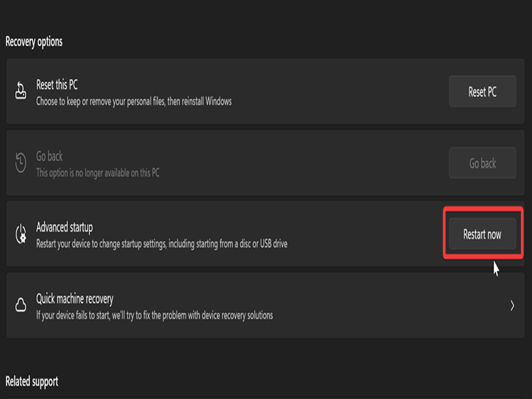Click the "Restart your device to change startup settings" description
This screenshot has height=399, width=532.
(162, 244)
